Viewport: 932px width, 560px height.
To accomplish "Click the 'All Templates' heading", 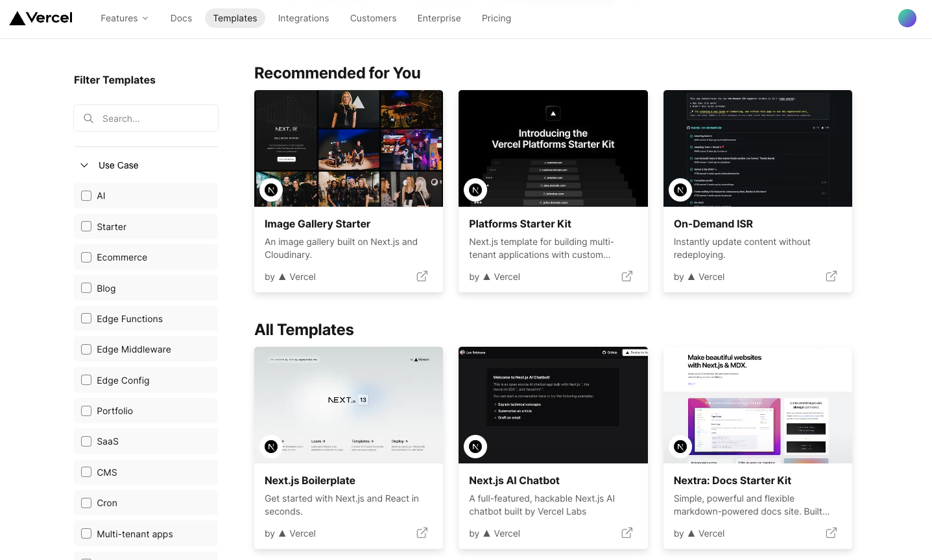I will click(x=304, y=329).
